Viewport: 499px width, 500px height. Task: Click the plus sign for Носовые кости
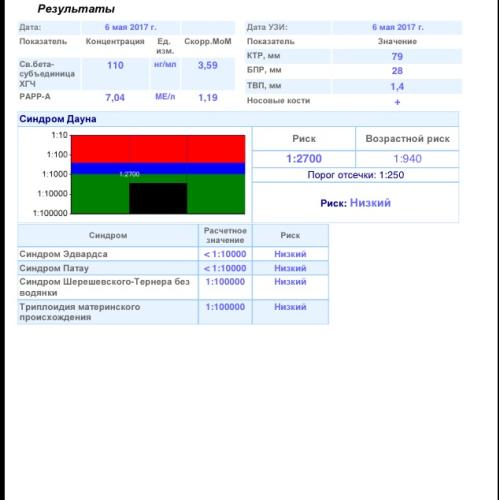coord(397,102)
